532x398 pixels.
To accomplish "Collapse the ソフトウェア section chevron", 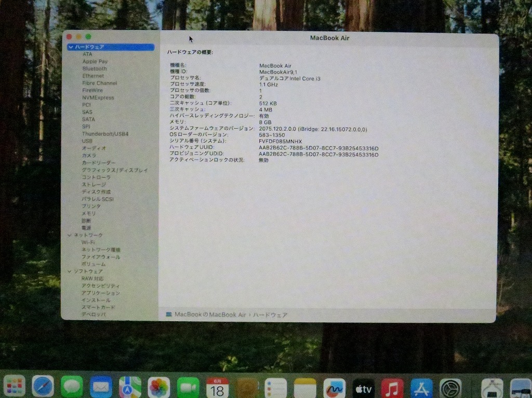I will (x=70, y=271).
